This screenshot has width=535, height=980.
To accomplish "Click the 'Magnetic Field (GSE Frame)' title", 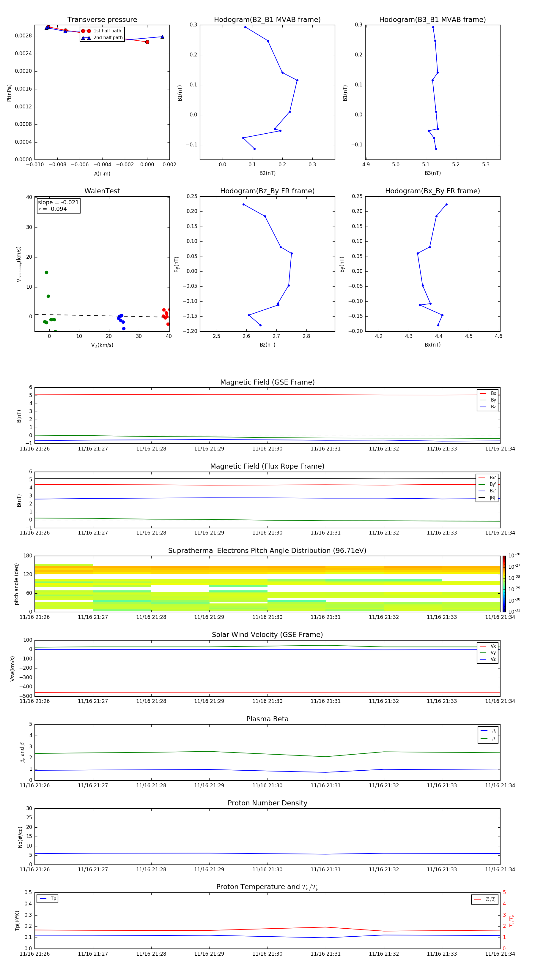I will point(267,382).
